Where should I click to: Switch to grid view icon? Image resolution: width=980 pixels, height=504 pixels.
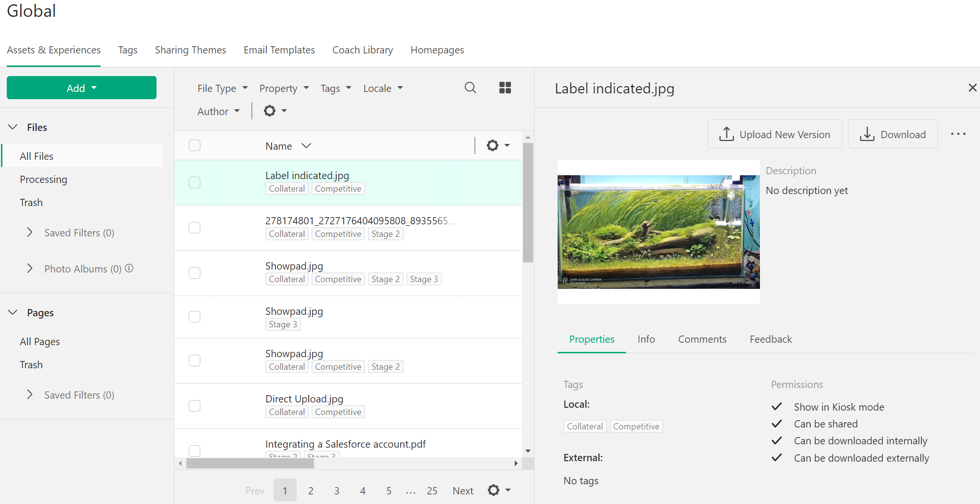[x=505, y=88]
